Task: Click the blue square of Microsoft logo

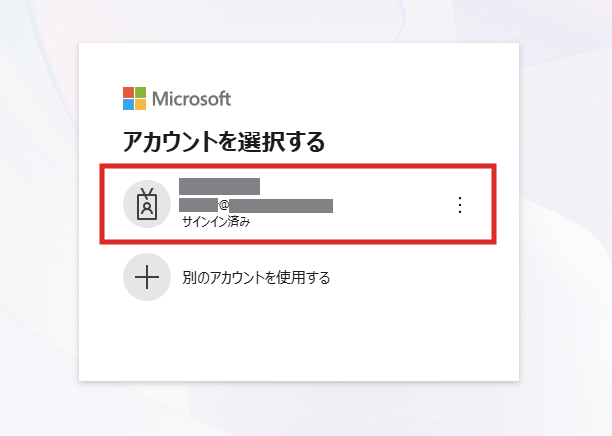Action: (x=128, y=104)
